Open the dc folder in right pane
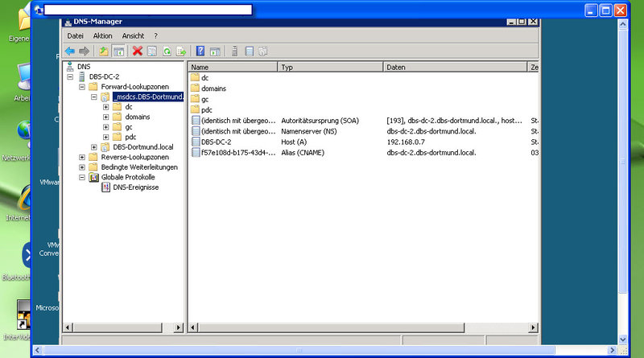644x358 pixels. click(x=195, y=77)
